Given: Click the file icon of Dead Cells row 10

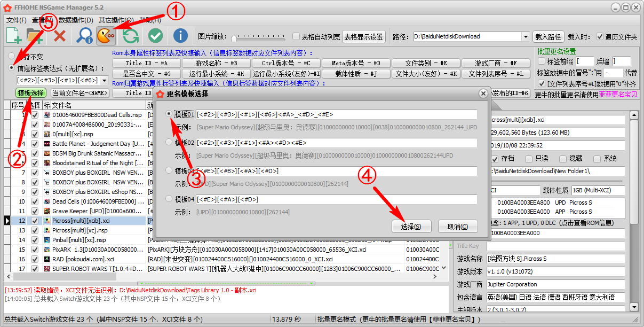Looking at the screenshot, I should click(x=47, y=201).
